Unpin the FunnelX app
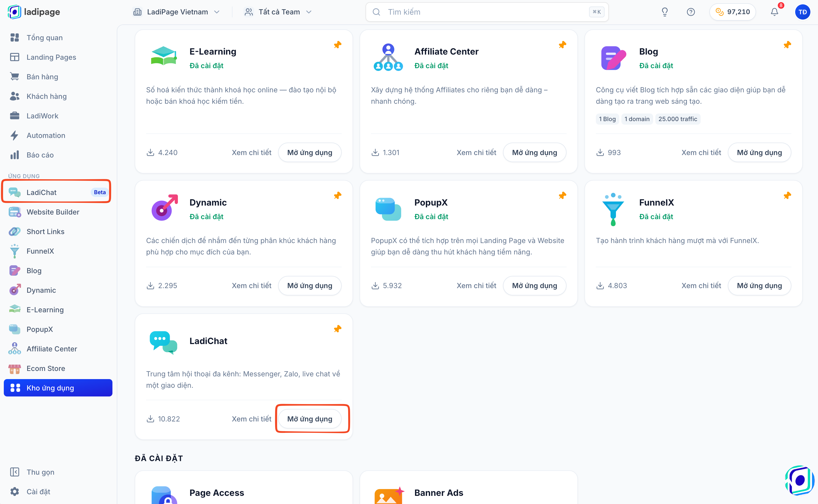The height and width of the screenshot is (504, 818). [787, 195]
